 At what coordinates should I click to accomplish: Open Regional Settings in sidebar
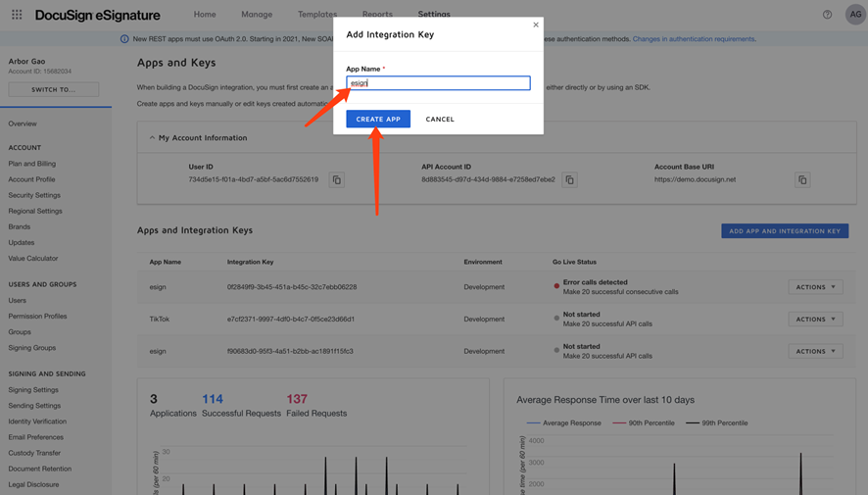pos(35,211)
